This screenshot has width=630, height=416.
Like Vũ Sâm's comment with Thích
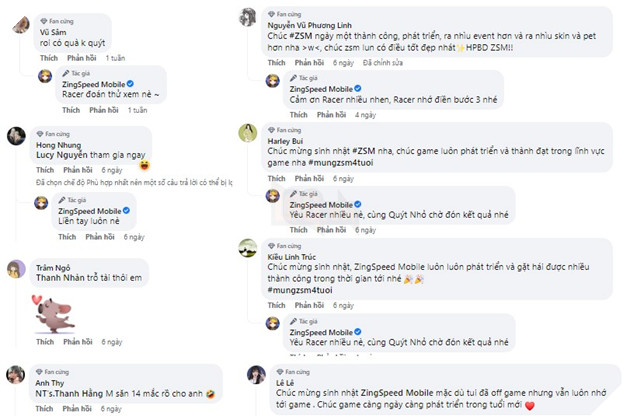[x=49, y=59]
